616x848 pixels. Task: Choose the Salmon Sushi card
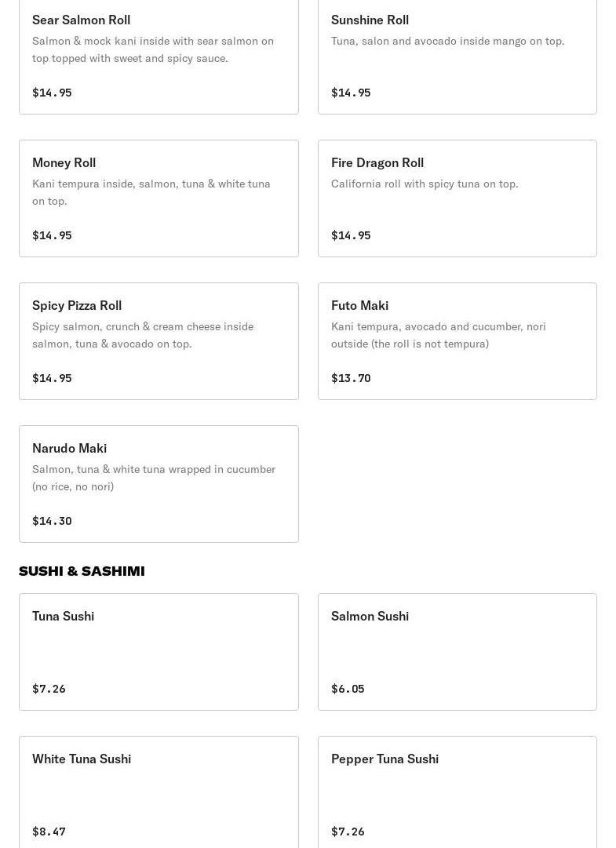pos(457,652)
